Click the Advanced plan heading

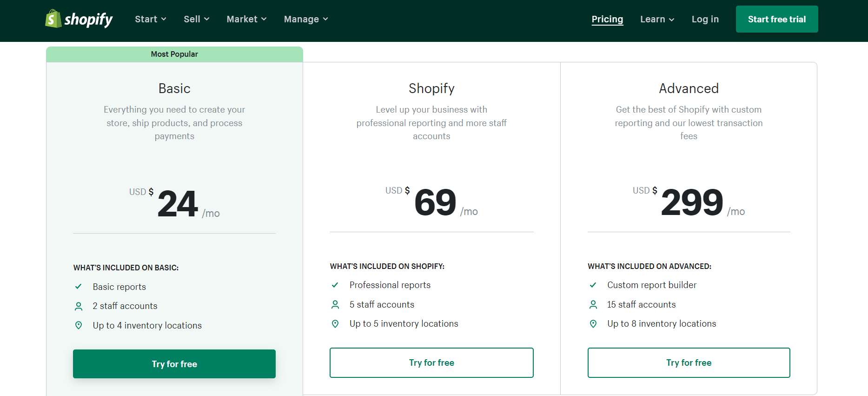point(689,88)
